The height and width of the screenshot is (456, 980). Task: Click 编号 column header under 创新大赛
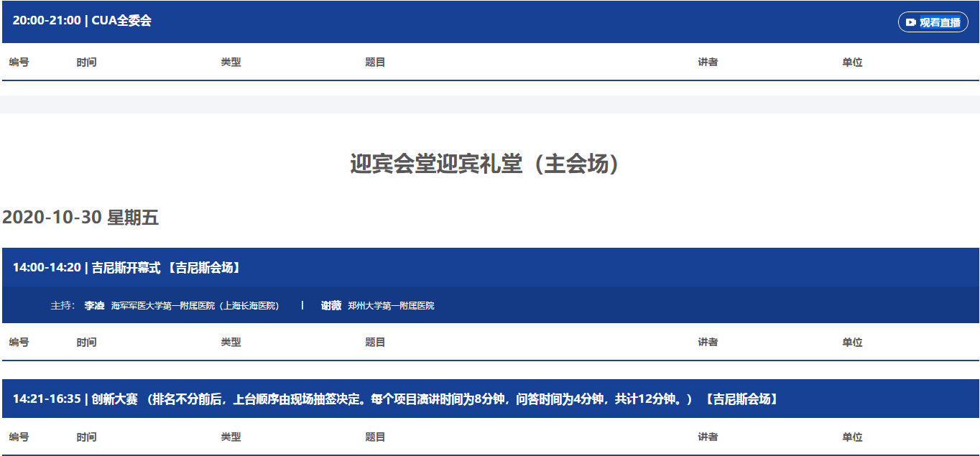(19, 437)
